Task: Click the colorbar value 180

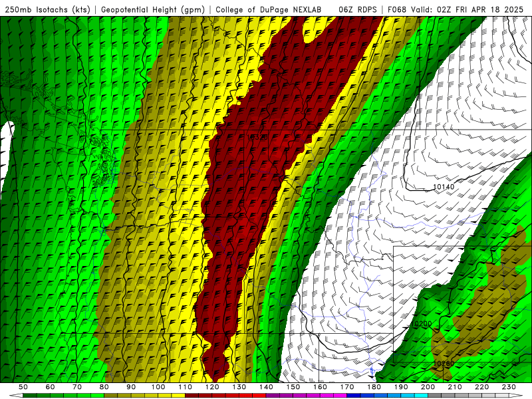Action: [x=374, y=387]
